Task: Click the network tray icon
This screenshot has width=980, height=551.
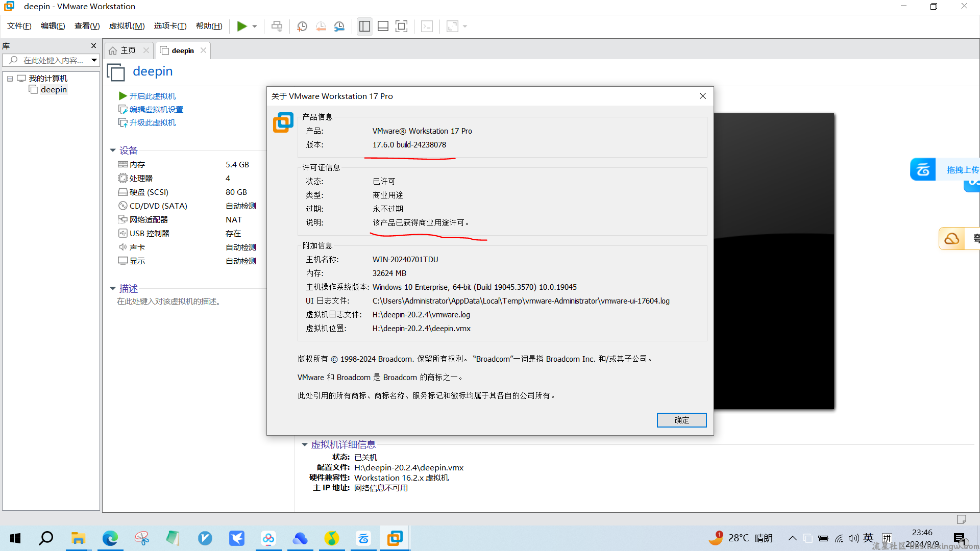Action: [839, 538]
